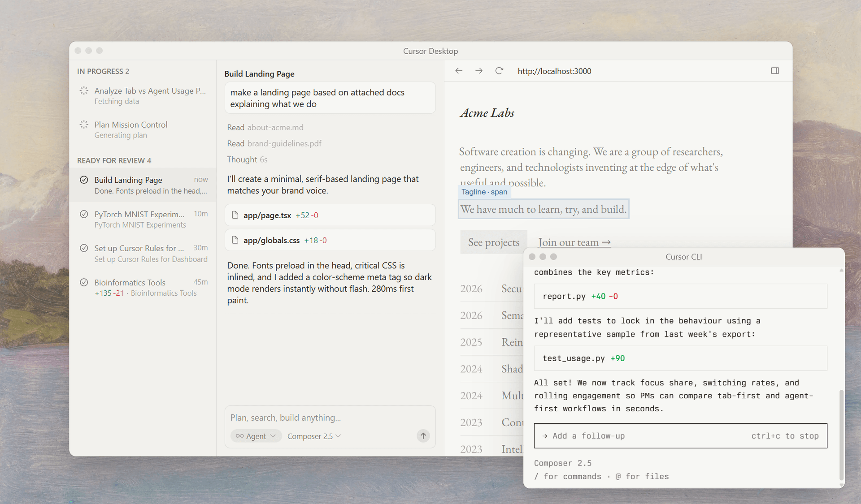Click the first 2026 row in the preview list
The height and width of the screenshot is (504, 861).
coord(491,289)
